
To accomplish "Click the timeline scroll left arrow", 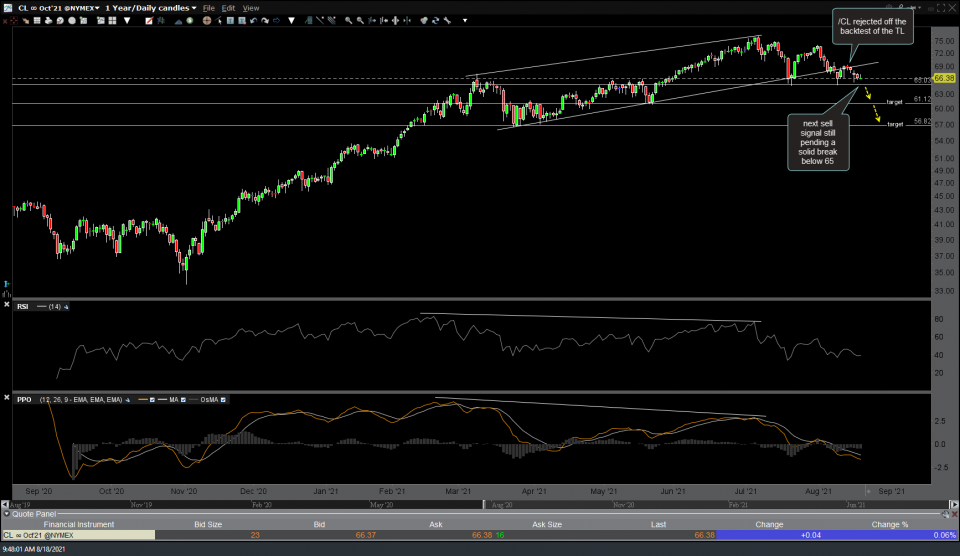I will (x=6, y=505).
